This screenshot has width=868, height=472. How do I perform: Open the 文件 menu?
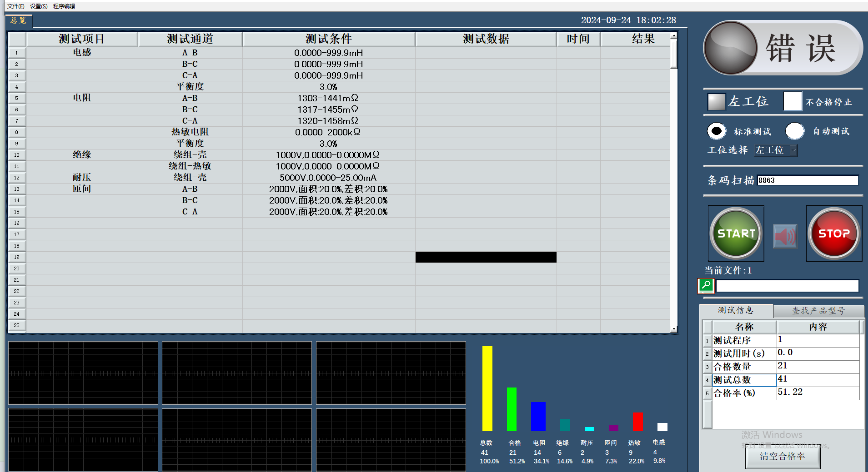click(x=15, y=6)
